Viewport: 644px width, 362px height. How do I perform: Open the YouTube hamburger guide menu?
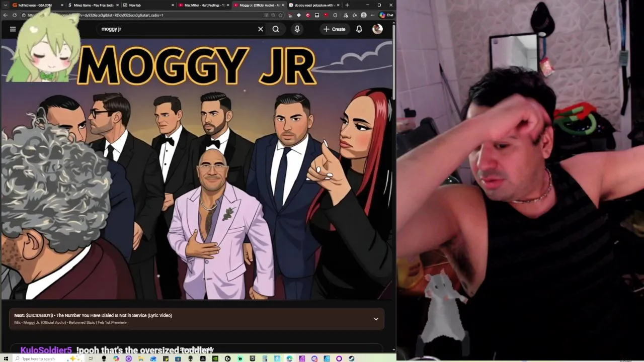pos(13,29)
